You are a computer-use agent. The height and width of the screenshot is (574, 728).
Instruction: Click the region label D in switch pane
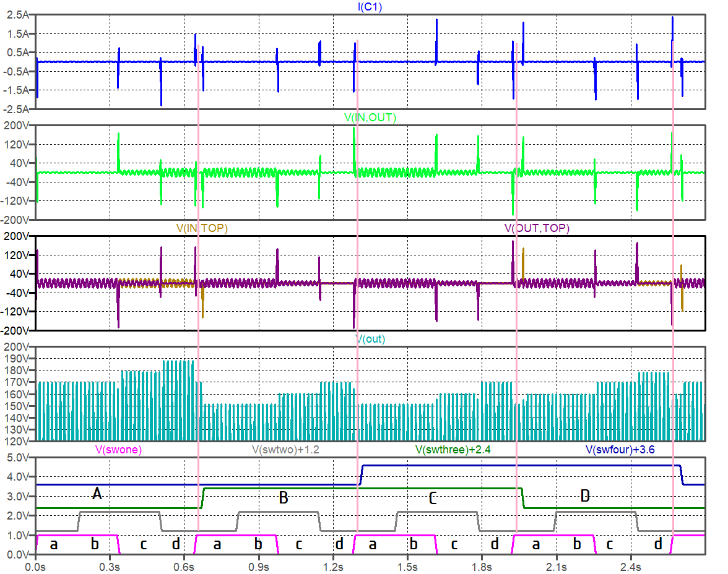coord(585,495)
